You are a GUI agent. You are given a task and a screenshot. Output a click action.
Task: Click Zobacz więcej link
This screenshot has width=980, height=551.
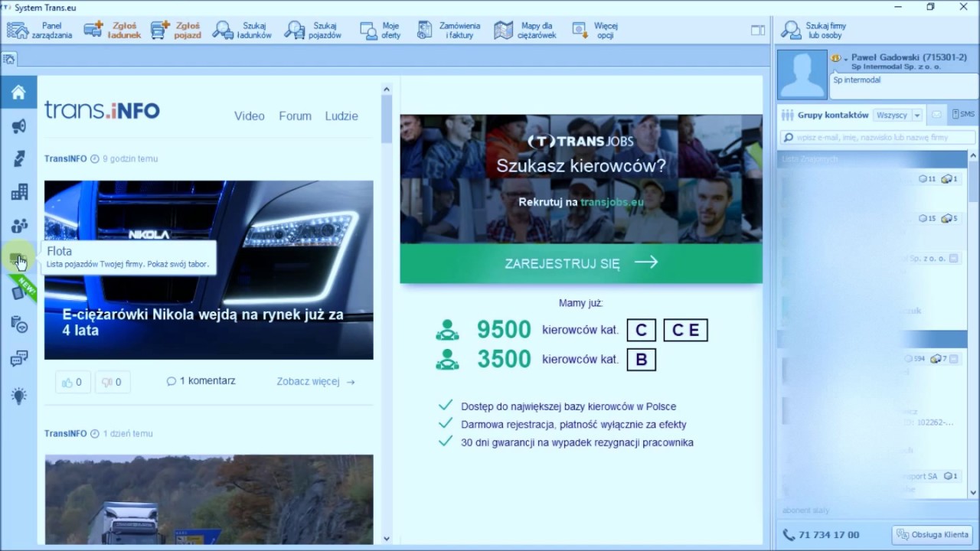point(315,381)
